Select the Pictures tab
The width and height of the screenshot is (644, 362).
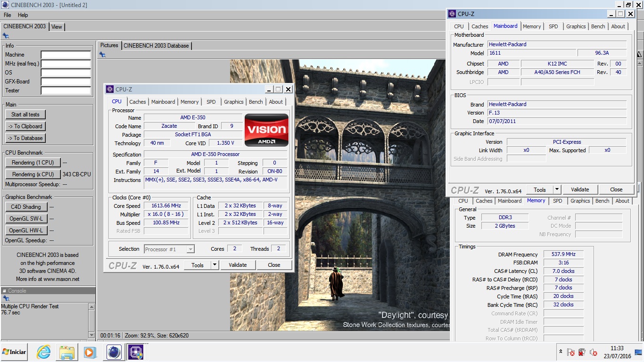pos(109,45)
